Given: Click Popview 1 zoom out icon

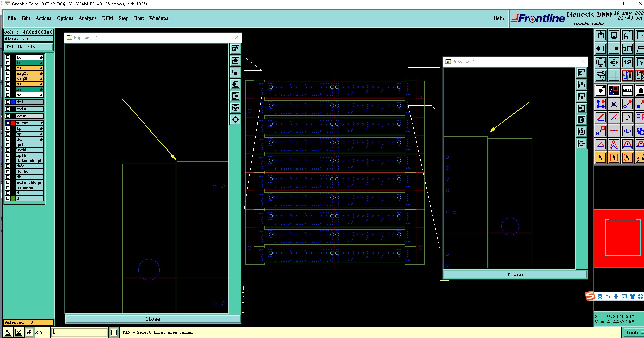Looking at the screenshot, I should pyautogui.click(x=582, y=144).
